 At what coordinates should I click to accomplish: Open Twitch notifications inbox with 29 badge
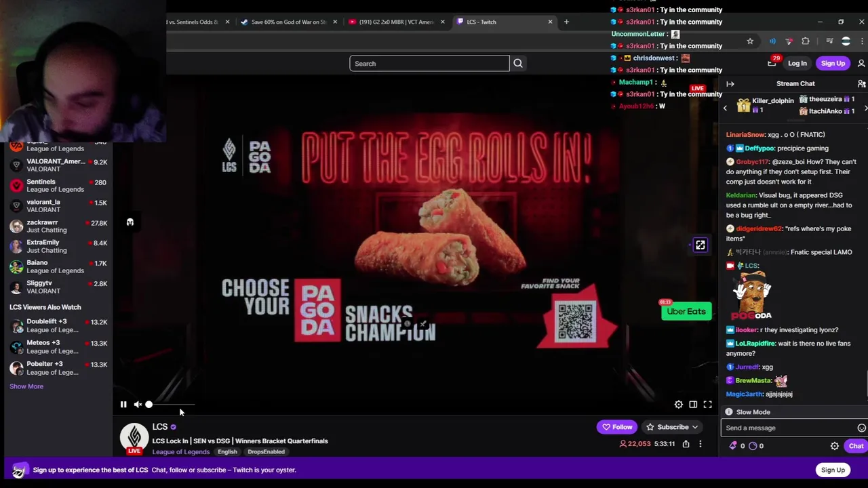[772, 62]
